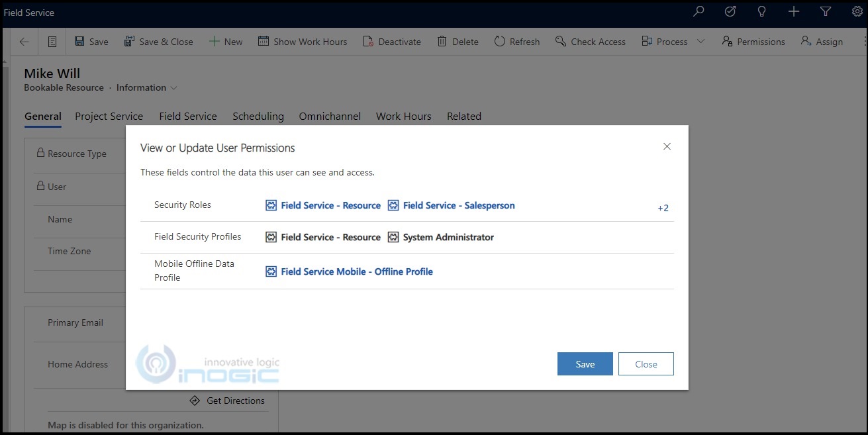
Task: Click Save in the command bar
Action: point(91,42)
